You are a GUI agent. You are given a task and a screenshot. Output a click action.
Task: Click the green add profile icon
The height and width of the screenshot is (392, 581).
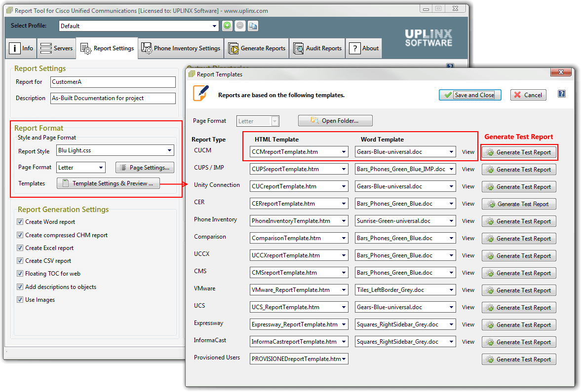pos(227,26)
